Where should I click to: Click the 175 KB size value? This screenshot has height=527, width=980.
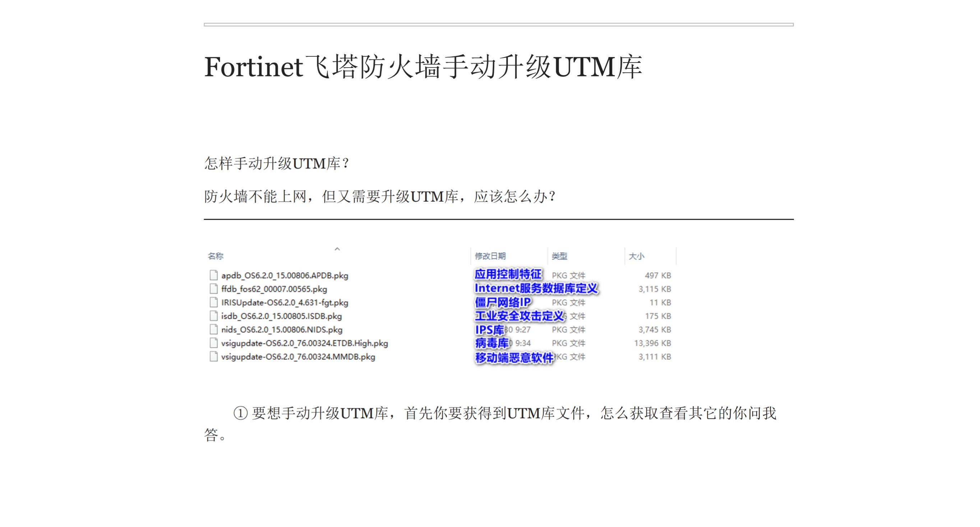click(658, 316)
